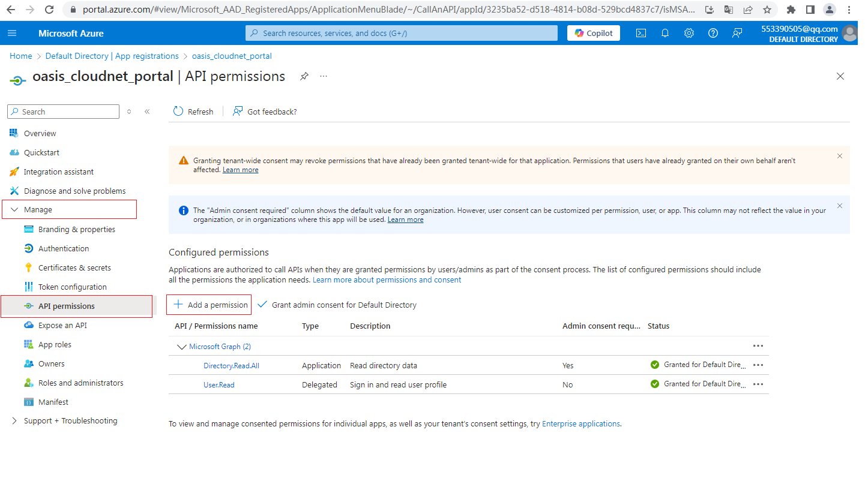The width and height of the screenshot is (868, 490).
Task: Open the browser share page icon
Action: 747,10
